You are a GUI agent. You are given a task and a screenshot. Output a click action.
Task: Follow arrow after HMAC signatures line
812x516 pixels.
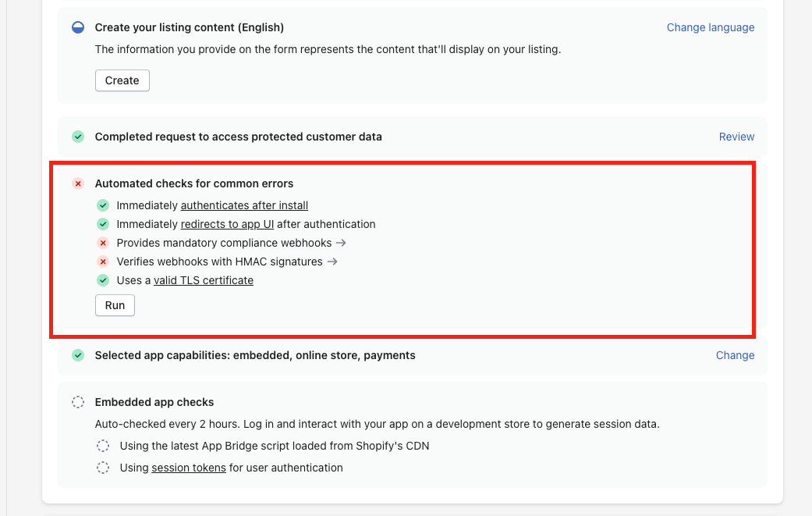click(332, 262)
